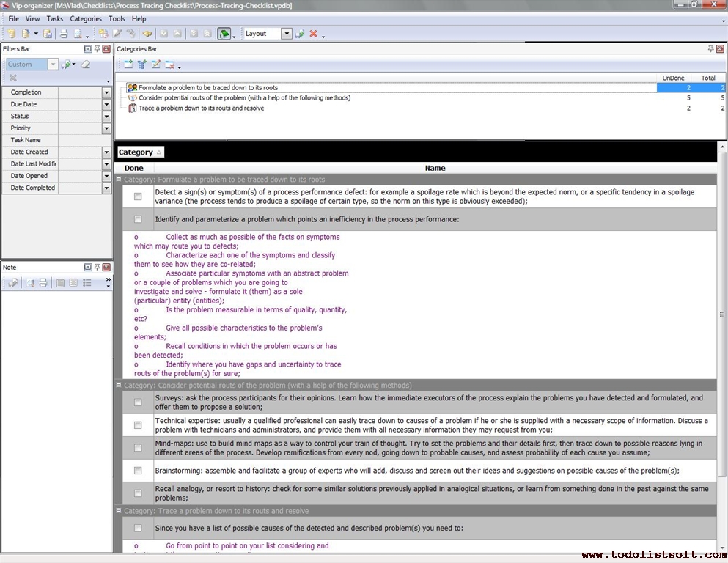Click the delete category icon in Categories Bar

(169, 65)
